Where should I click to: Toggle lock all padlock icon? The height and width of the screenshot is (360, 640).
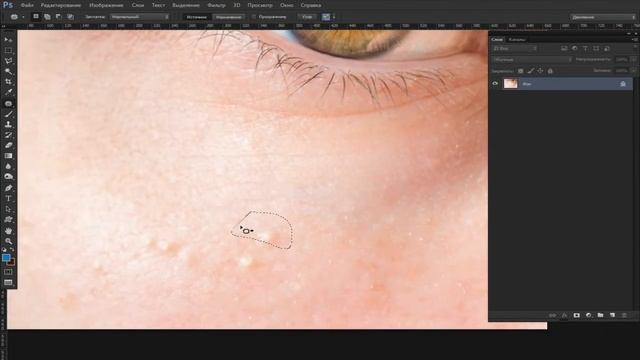coord(550,71)
